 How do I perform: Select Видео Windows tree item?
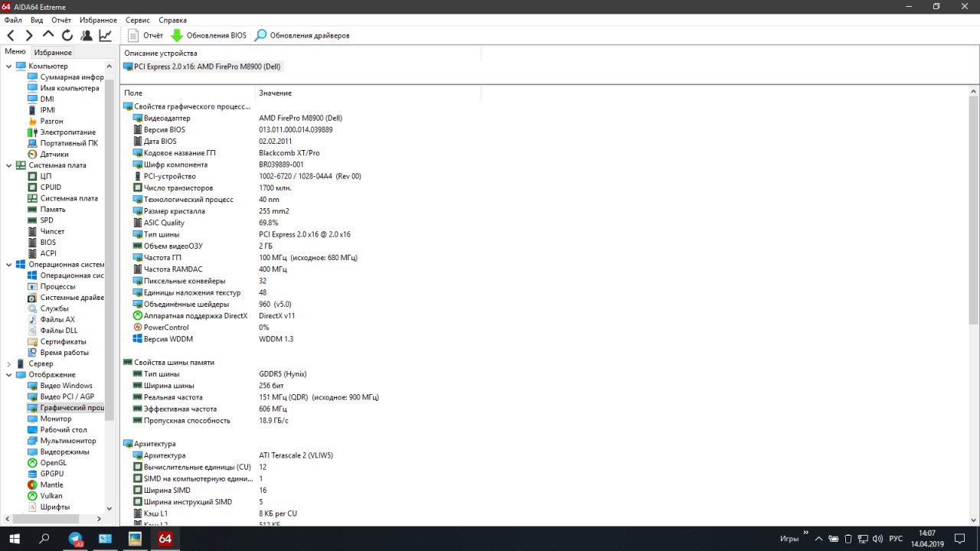[60, 386]
